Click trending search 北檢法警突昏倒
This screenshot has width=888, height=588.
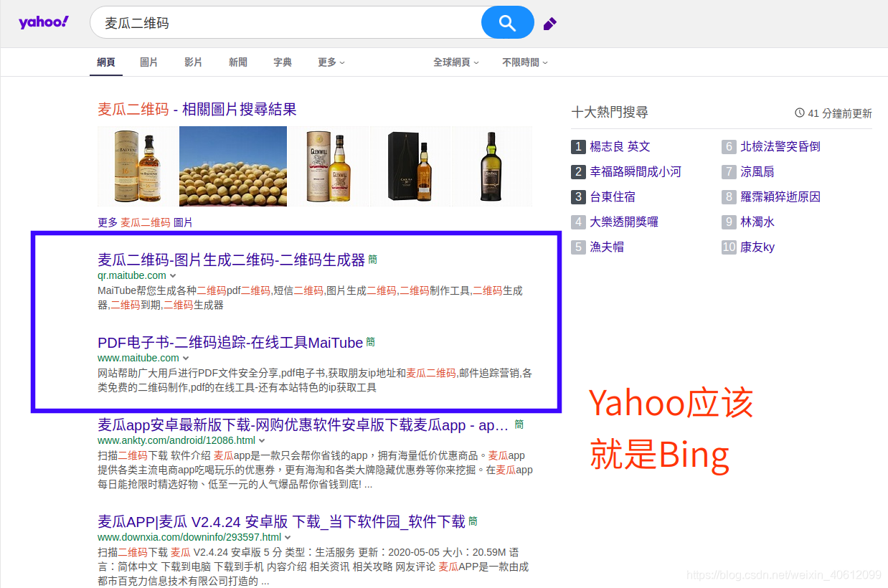click(x=780, y=146)
